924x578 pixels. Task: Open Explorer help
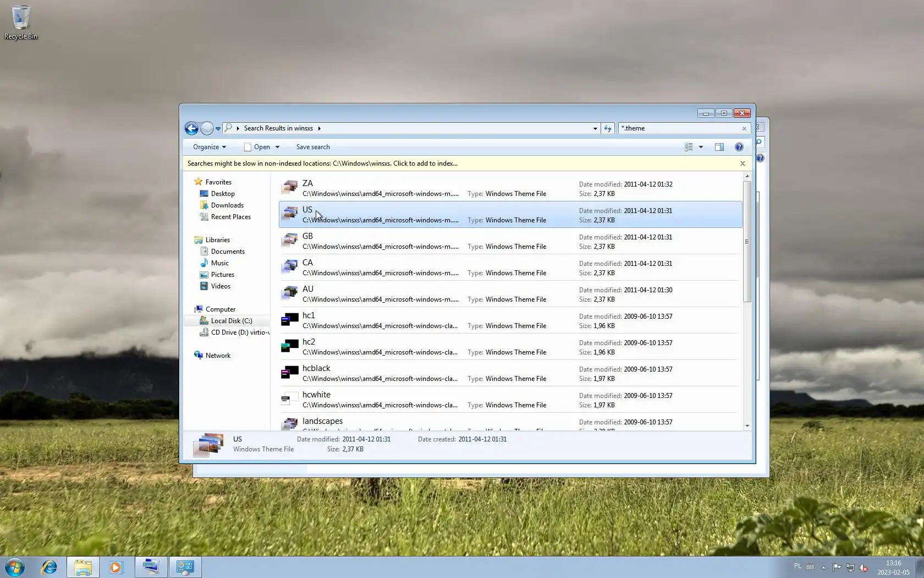coord(739,147)
